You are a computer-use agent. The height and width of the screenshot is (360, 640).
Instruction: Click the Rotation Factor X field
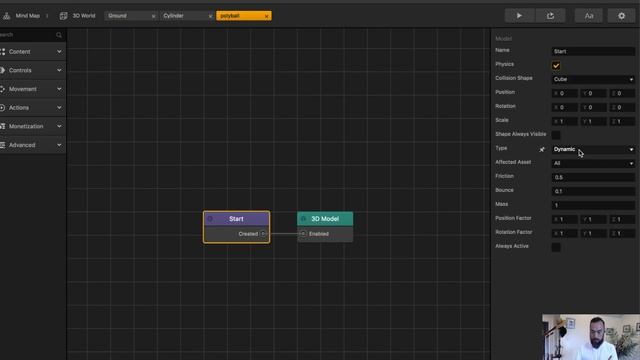565,233
